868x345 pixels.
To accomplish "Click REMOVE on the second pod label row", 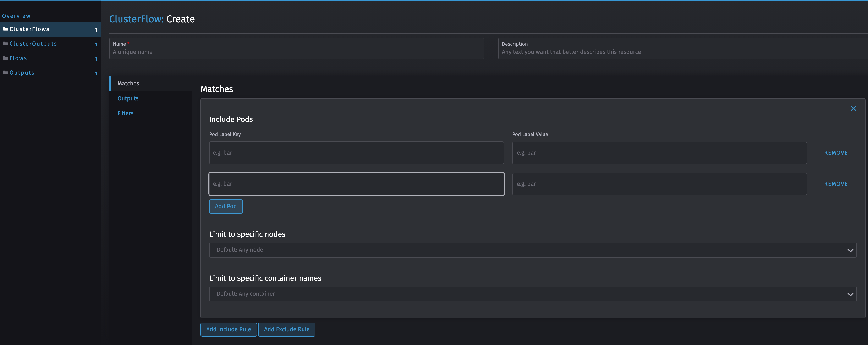I will click(x=836, y=184).
